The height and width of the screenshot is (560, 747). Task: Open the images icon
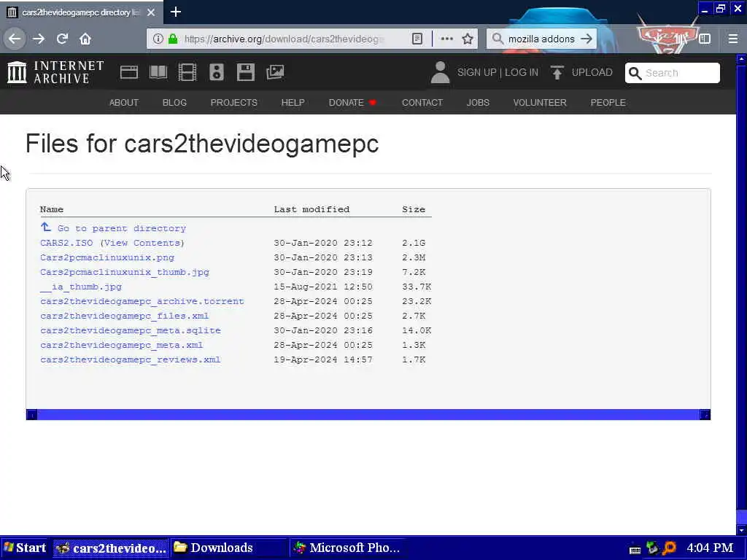pyautogui.click(x=275, y=72)
